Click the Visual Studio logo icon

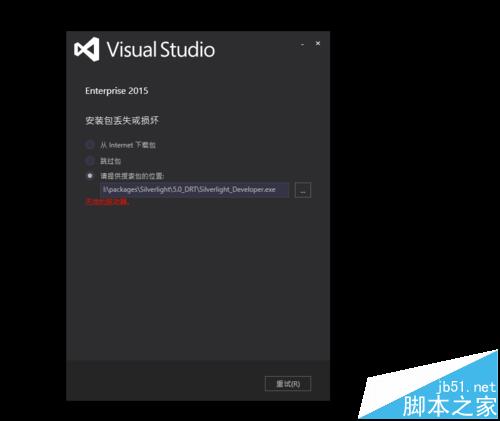click(x=87, y=49)
